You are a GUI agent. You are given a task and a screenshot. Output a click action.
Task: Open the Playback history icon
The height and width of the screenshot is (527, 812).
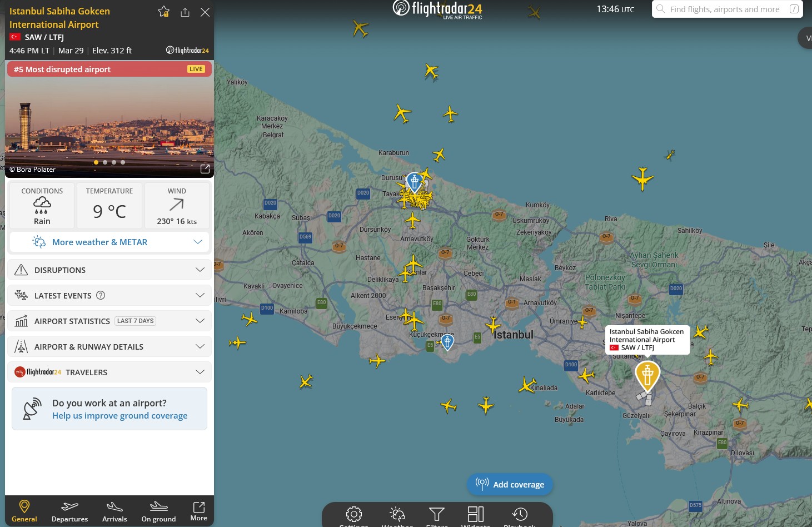[x=520, y=514]
